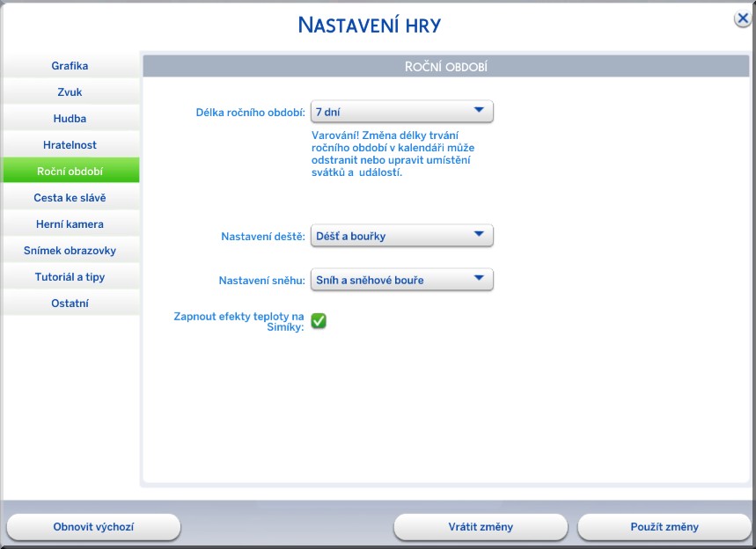Open the Ostatní settings tab
Viewport: 756px width, 549px height.
pyautogui.click(x=70, y=304)
